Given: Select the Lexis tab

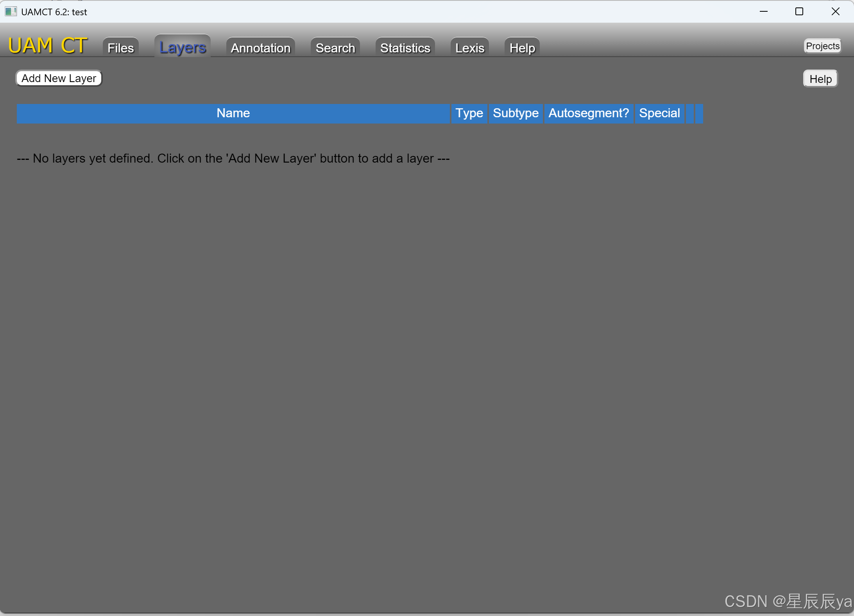Looking at the screenshot, I should [469, 47].
